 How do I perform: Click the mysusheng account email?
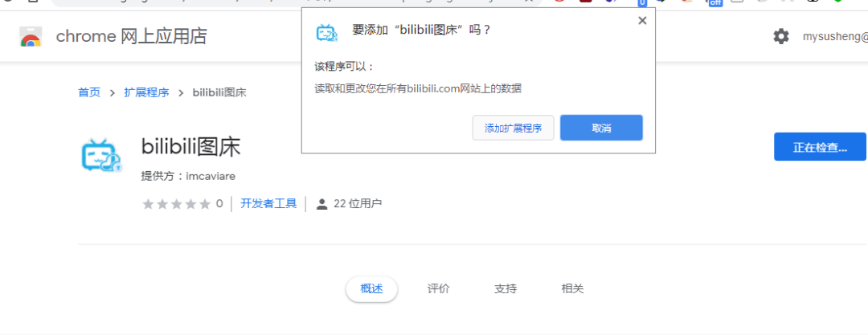[x=835, y=36]
